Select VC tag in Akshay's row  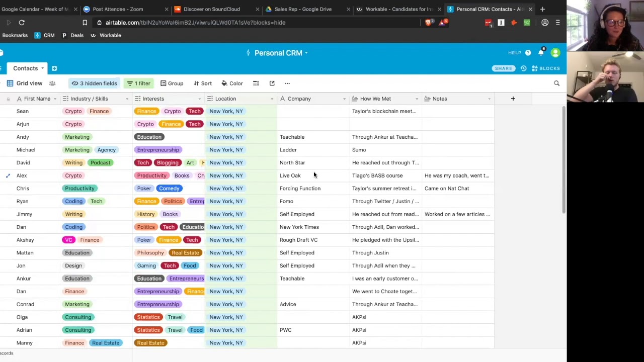69,240
